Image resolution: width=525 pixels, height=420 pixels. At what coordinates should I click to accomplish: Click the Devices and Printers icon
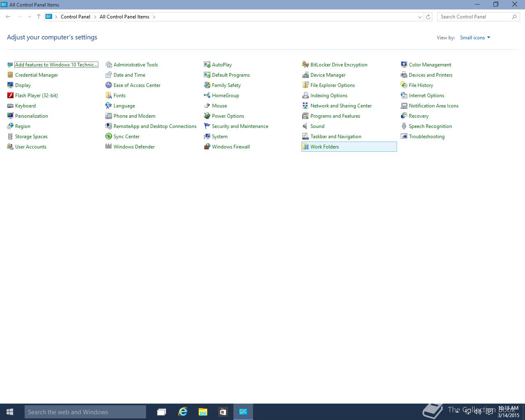click(x=404, y=75)
